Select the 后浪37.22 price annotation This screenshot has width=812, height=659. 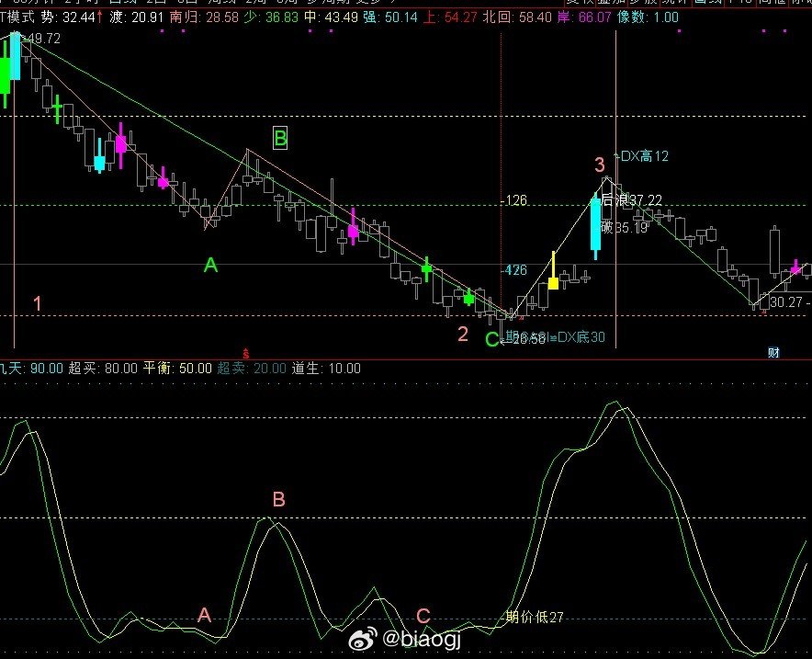(631, 200)
